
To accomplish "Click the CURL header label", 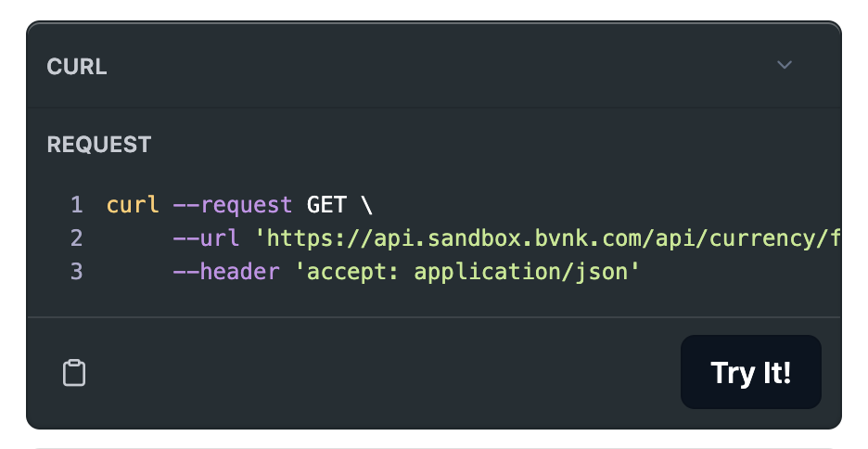I will pyautogui.click(x=77, y=67).
